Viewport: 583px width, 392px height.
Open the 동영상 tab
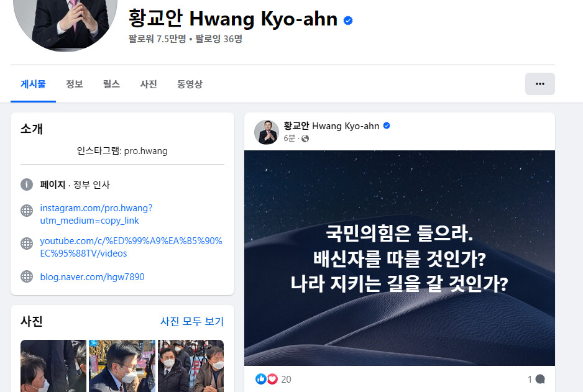(x=190, y=84)
